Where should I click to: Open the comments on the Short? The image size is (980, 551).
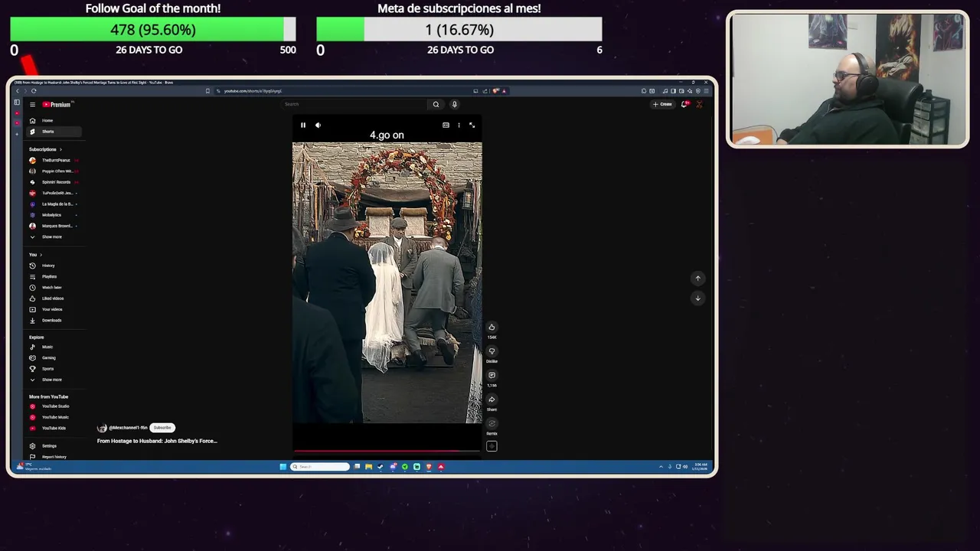[x=492, y=376]
